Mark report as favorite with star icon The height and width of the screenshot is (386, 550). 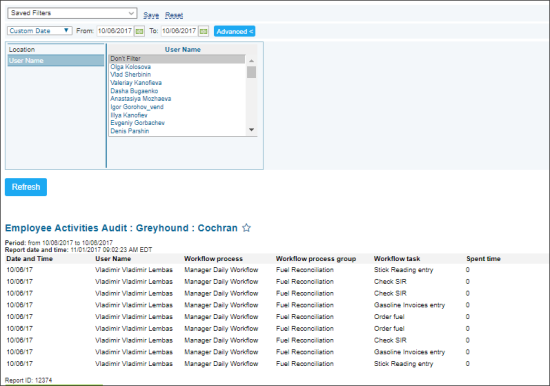(x=247, y=228)
